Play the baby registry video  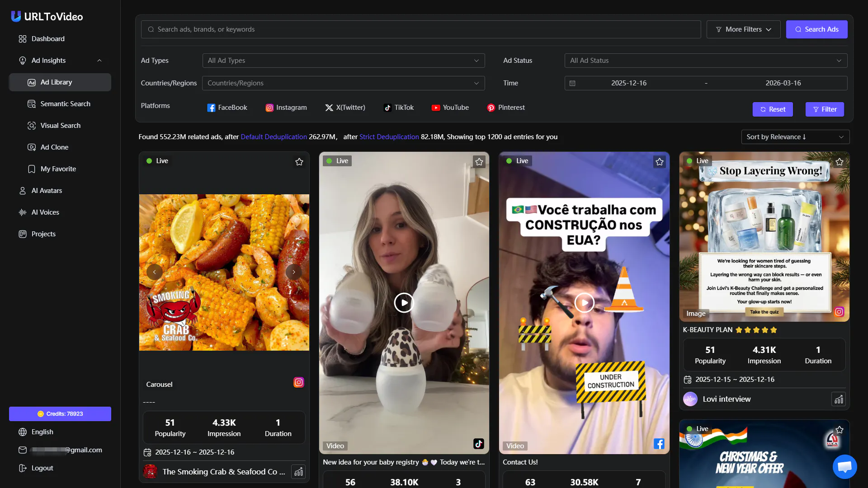point(404,303)
